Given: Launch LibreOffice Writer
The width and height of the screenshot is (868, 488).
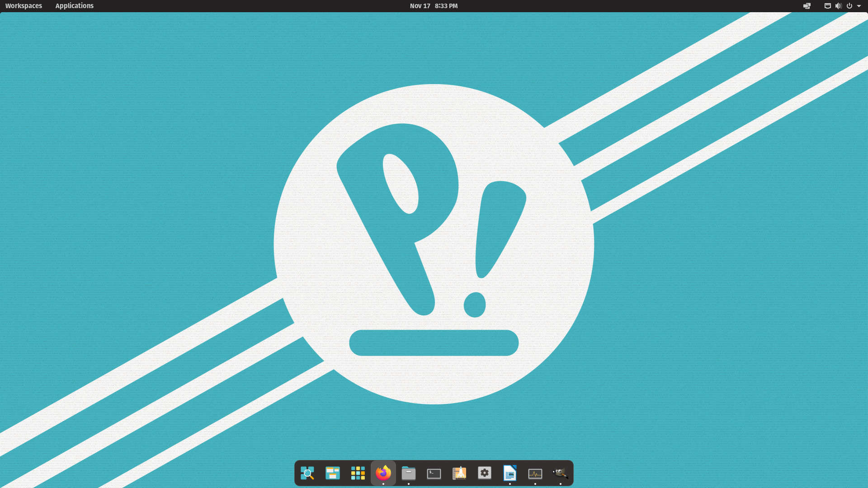Looking at the screenshot, I should (509, 473).
